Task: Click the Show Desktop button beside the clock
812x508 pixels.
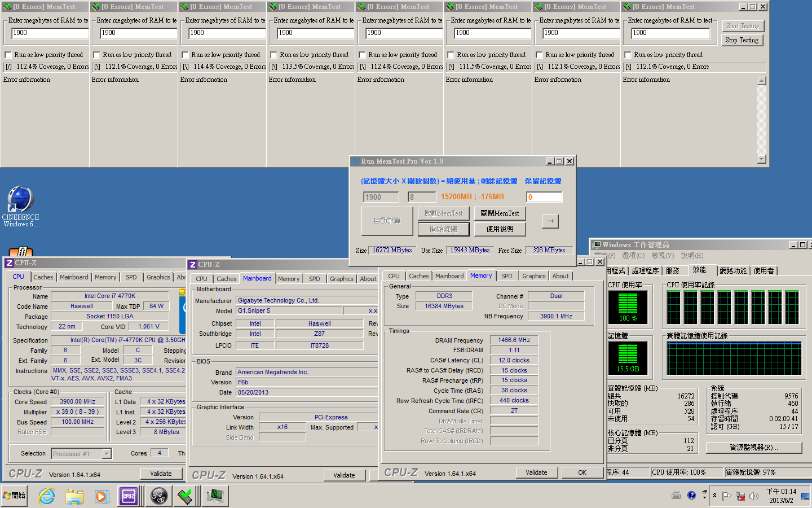Action: pyautogui.click(x=805, y=496)
